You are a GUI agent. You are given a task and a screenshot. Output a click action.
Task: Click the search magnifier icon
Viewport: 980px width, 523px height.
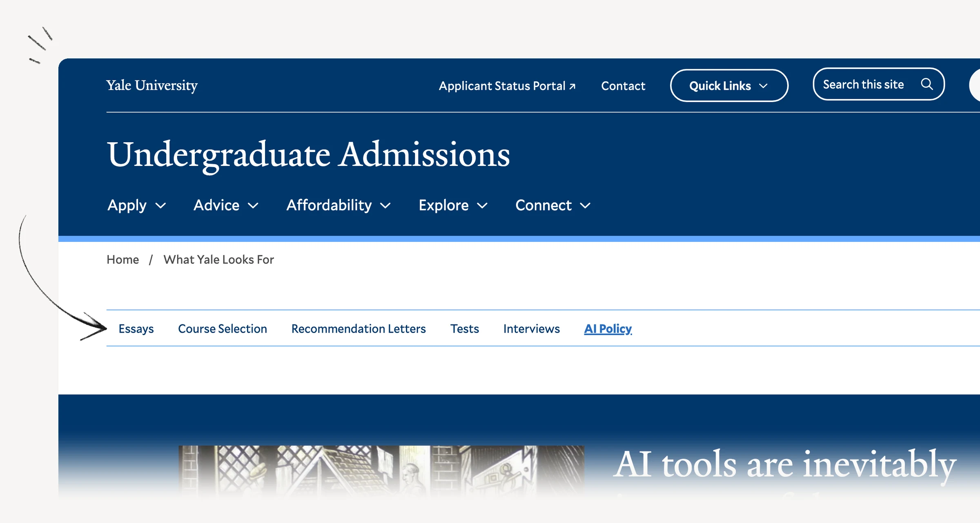927,84
